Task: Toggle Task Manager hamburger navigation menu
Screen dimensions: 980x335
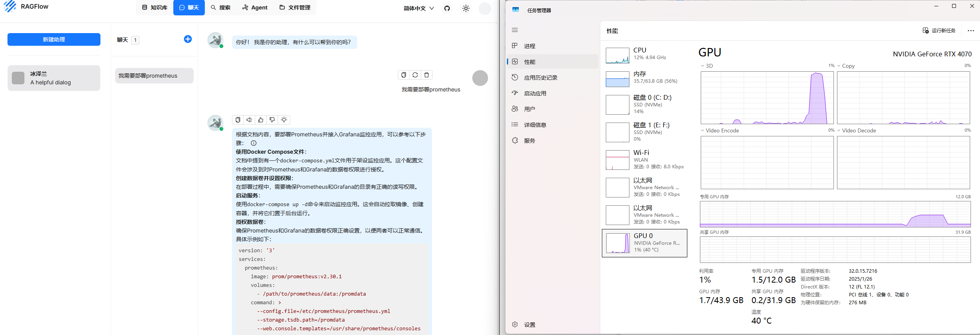Action: pyautogui.click(x=515, y=30)
